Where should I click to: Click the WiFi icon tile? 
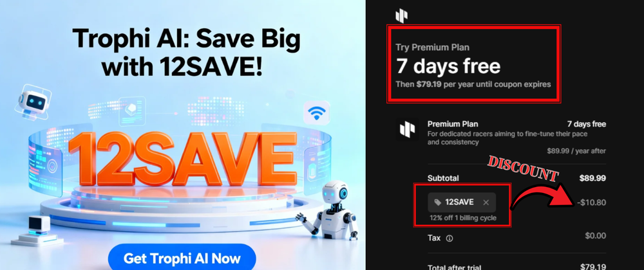coord(316,113)
